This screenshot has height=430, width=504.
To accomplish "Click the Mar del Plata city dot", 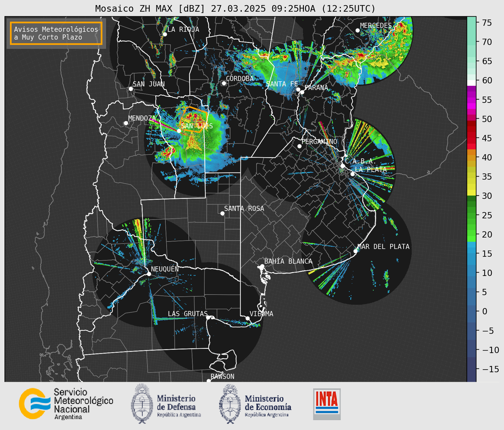I will (356, 251).
